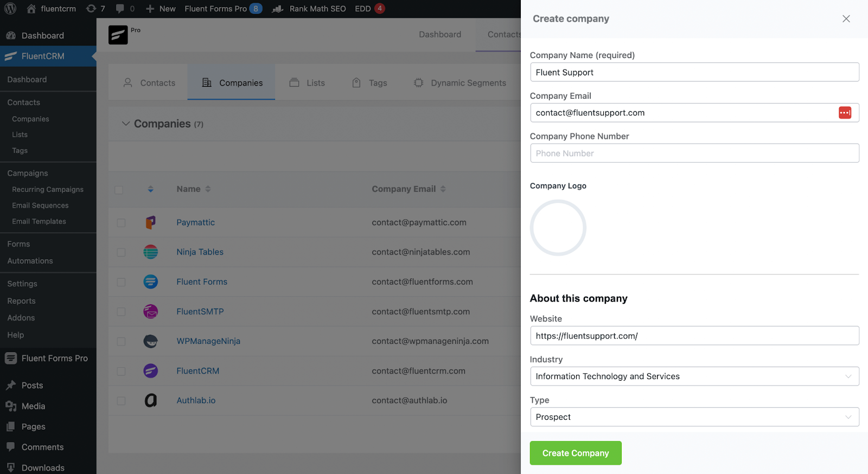Check the FluentCRM row checkbox
Image resolution: width=868 pixels, height=474 pixels.
coord(121,371)
